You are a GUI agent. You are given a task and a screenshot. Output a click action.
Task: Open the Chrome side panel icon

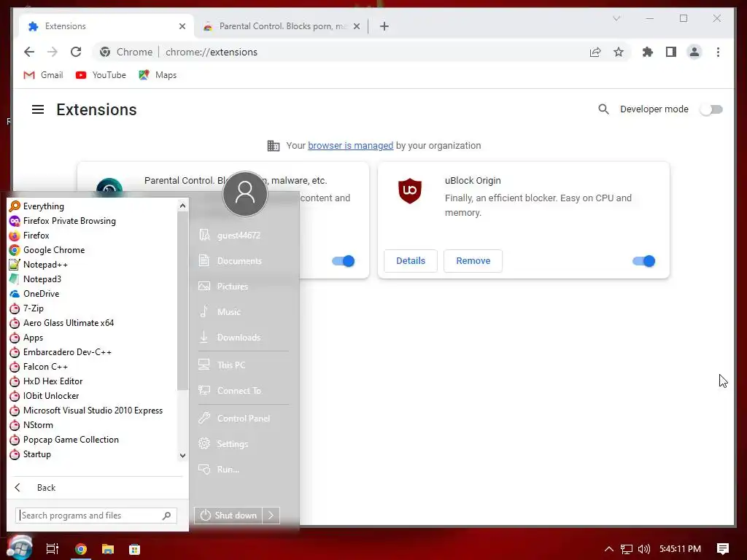671,52
